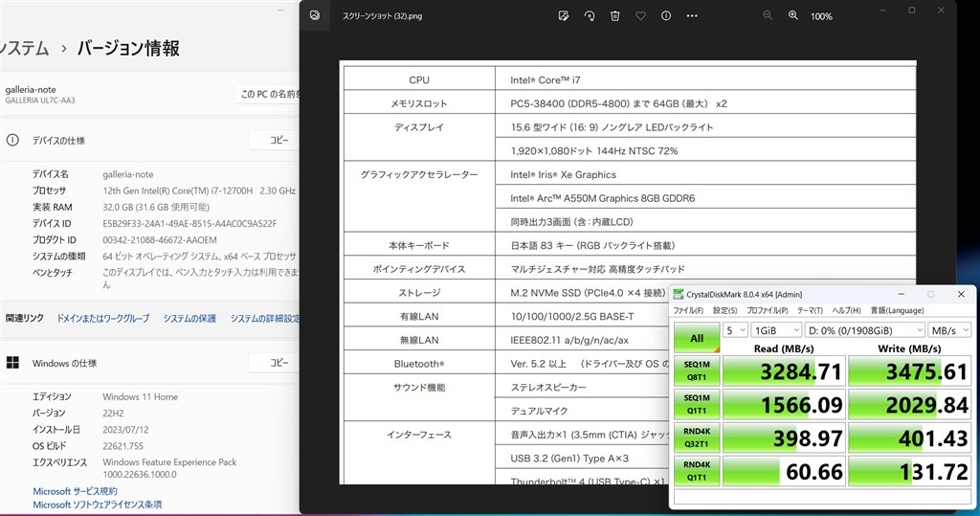
Task: Open the 言語(Language) menu
Action: (897, 310)
